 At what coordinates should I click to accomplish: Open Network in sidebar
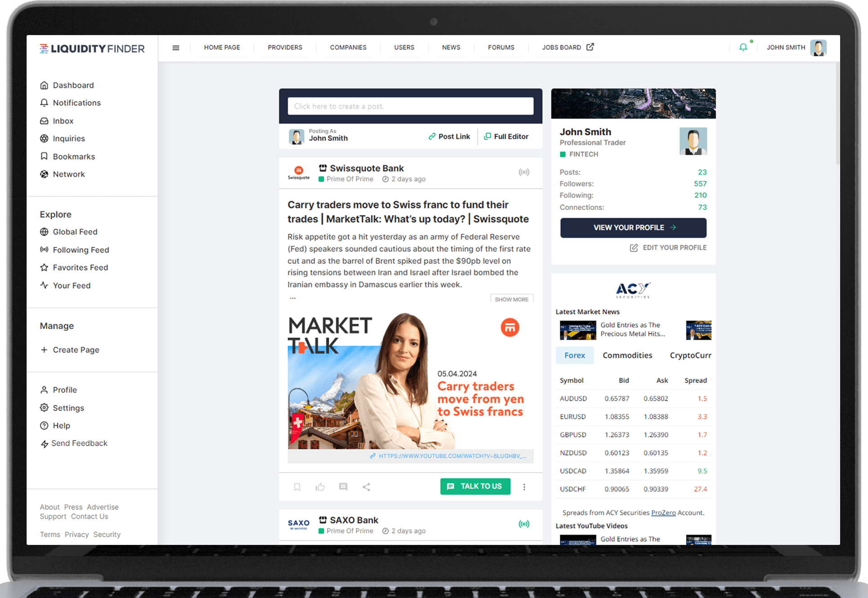[x=63, y=174]
